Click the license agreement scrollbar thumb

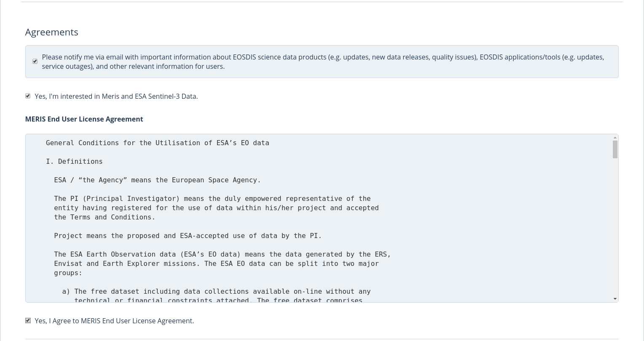click(615, 149)
